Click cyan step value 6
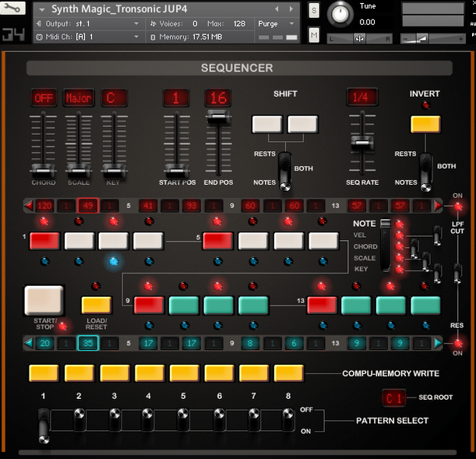 [x=294, y=343]
